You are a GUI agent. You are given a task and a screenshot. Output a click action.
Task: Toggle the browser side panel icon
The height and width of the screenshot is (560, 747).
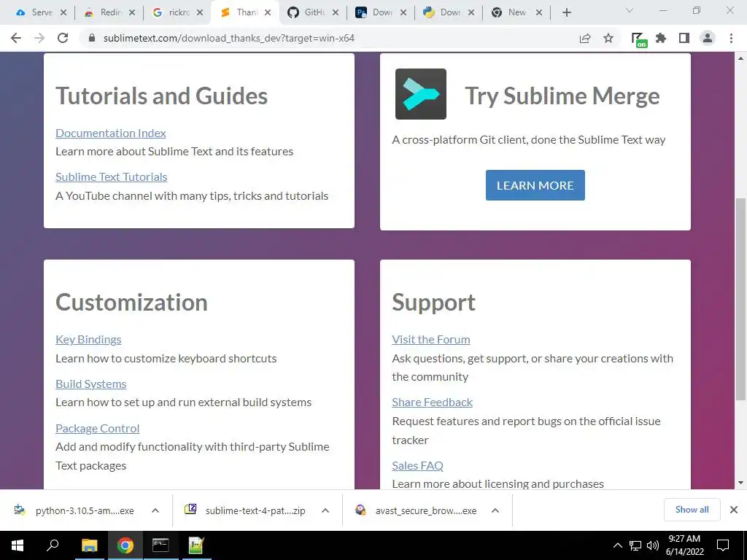point(684,38)
